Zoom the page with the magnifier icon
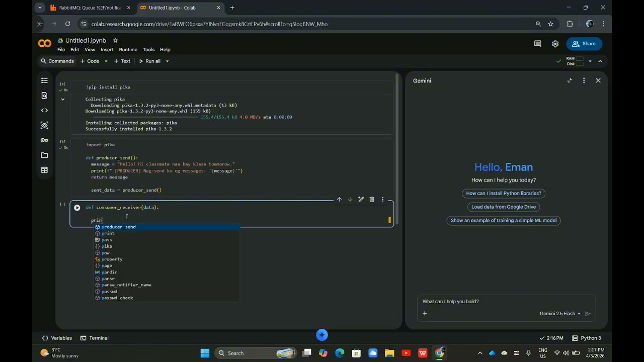The image size is (644, 362). (x=538, y=24)
